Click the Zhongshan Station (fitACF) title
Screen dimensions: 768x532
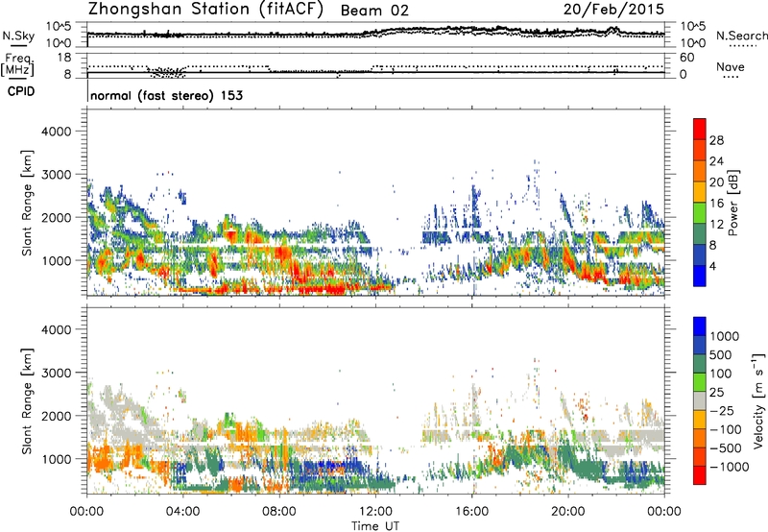pyautogui.click(x=205, y=10)
